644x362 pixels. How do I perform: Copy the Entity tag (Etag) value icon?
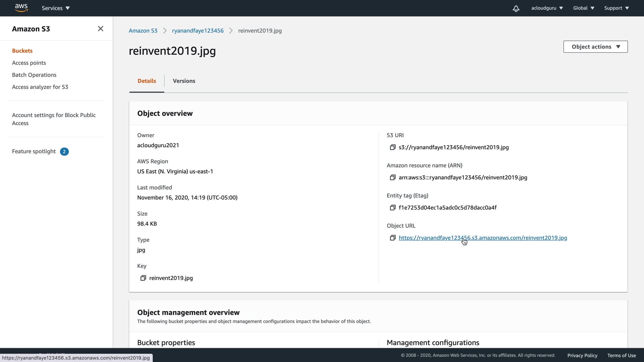(392, 208)
